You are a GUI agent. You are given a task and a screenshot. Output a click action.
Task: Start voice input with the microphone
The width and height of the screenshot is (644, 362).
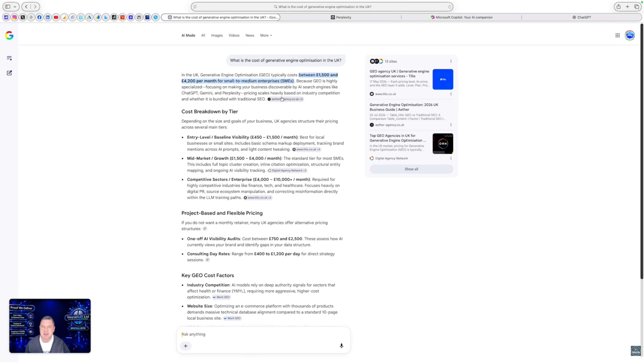coord(341,346)
